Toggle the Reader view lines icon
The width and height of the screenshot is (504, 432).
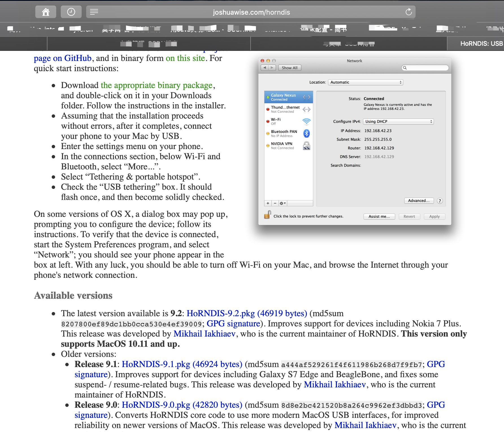click(x=94, y=12)
